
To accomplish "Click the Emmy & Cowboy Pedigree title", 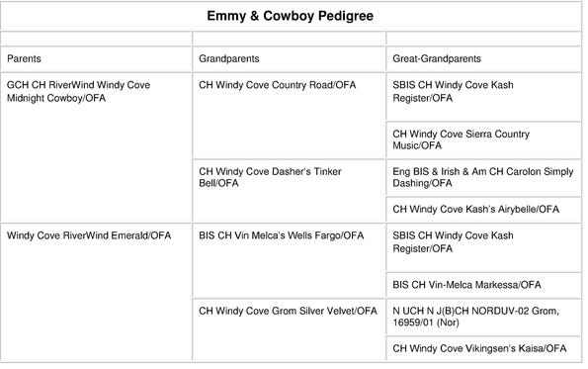I will tap(290, 16).
